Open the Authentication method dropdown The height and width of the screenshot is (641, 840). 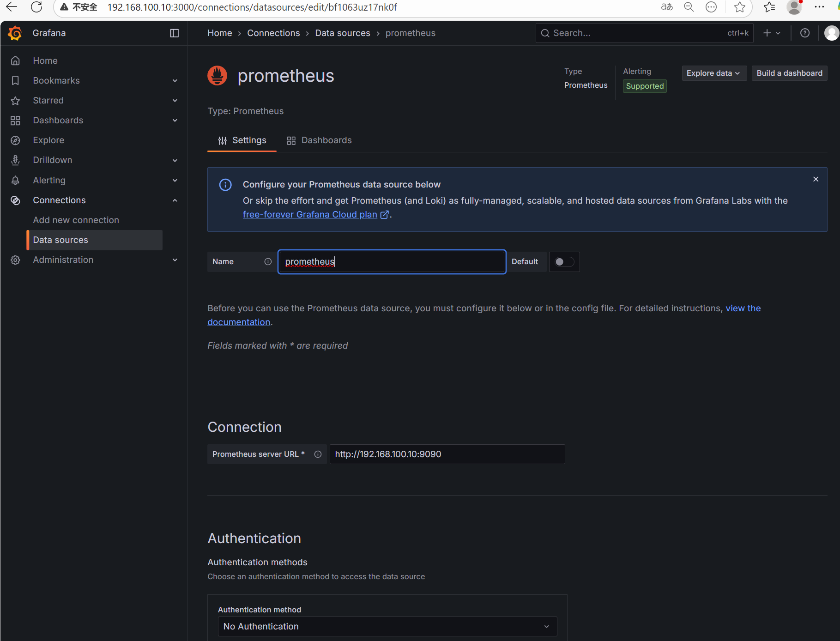[x=387, y=626]
